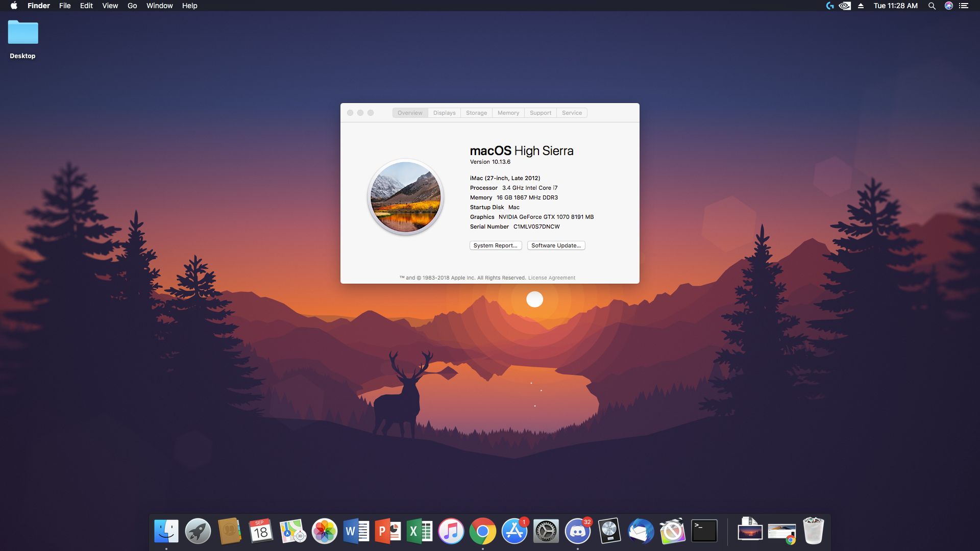Image resolution: width=980 pixels, height=551 pixels.
Task: Click the Software Update button
Action: click(x=555, y=245)
